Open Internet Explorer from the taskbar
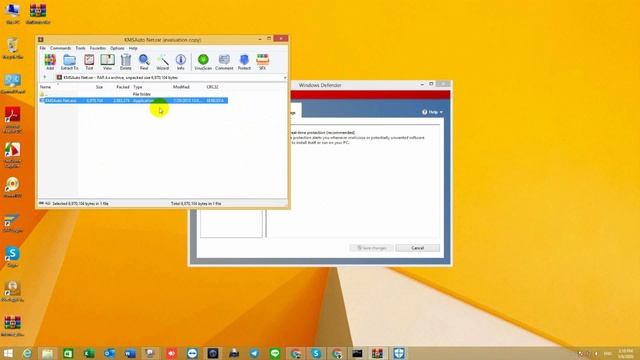Image resolution: width=640 pixels, height=360 pixels. point(27,353)
